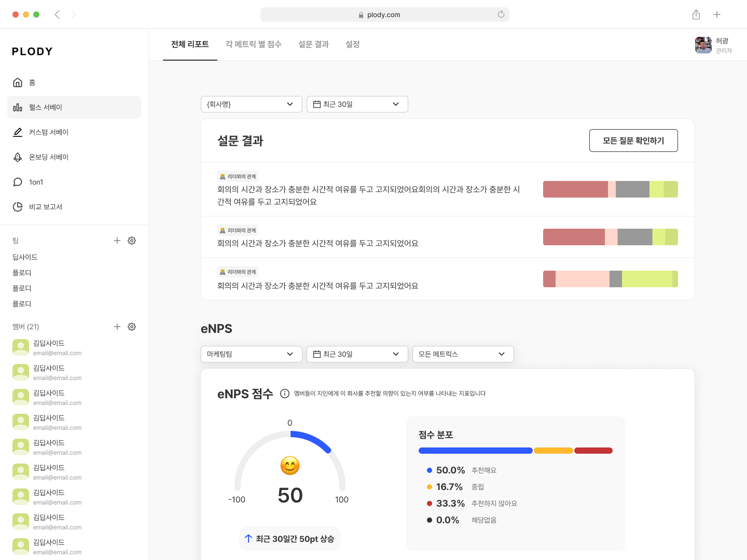Open the 마케팅팀 team dropdown
This screenshot has height=560, width=747.
(252, 354)
